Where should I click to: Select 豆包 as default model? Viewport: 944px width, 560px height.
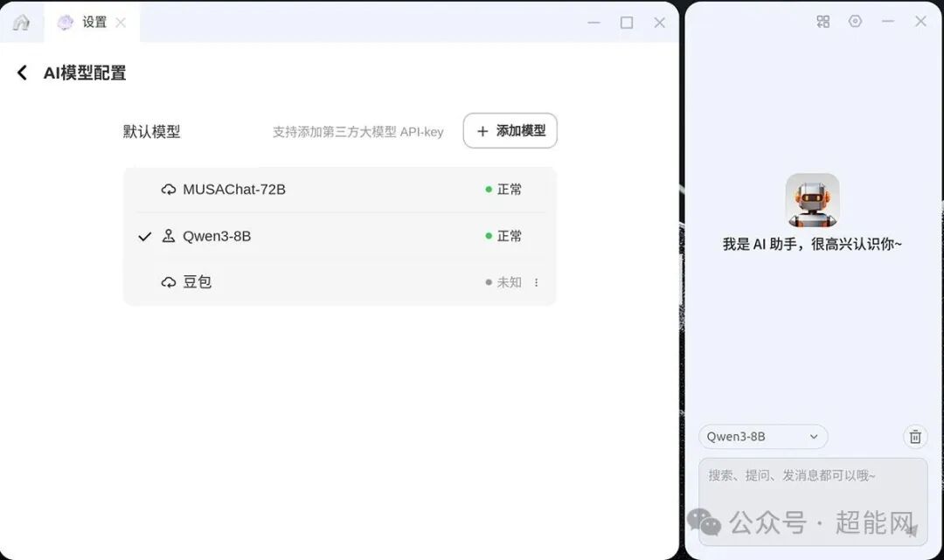pyautogui.click(x=196, y=282)
